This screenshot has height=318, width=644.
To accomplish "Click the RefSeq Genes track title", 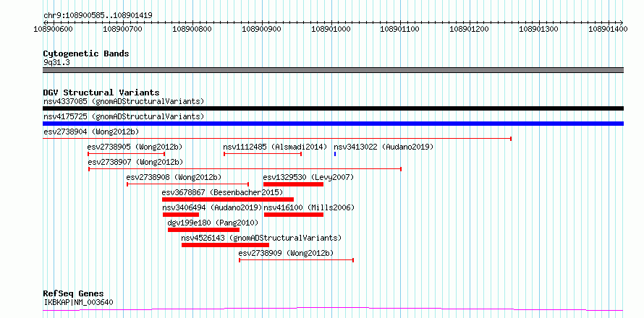I will click(x=74, y=294).
